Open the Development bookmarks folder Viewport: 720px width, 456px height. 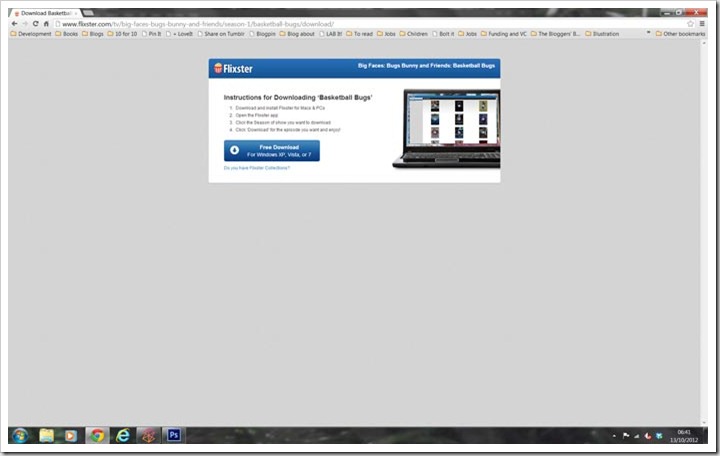pyautogui.click(x=31, y=34)
